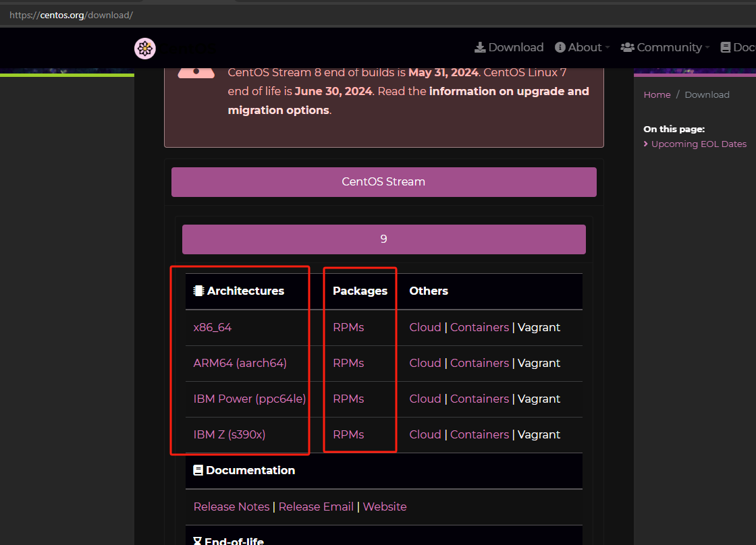Open Cloud link in x86_64 row
The width and height of the screenshot is (756, 545).
(425, 327)
